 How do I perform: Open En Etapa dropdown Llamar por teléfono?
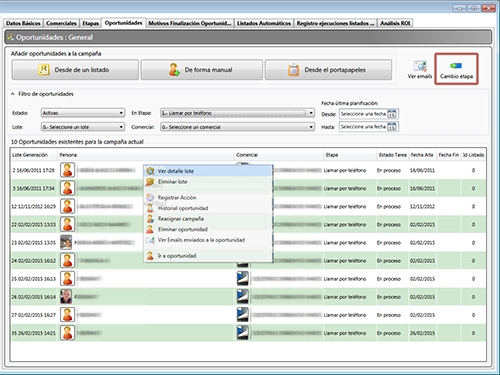coord(237,113)
